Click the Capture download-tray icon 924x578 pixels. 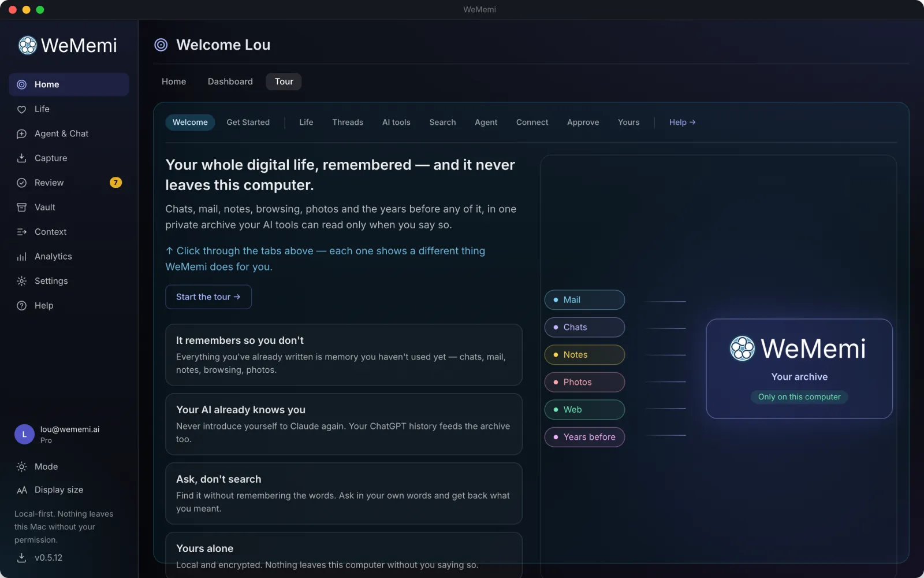[21, 158]
